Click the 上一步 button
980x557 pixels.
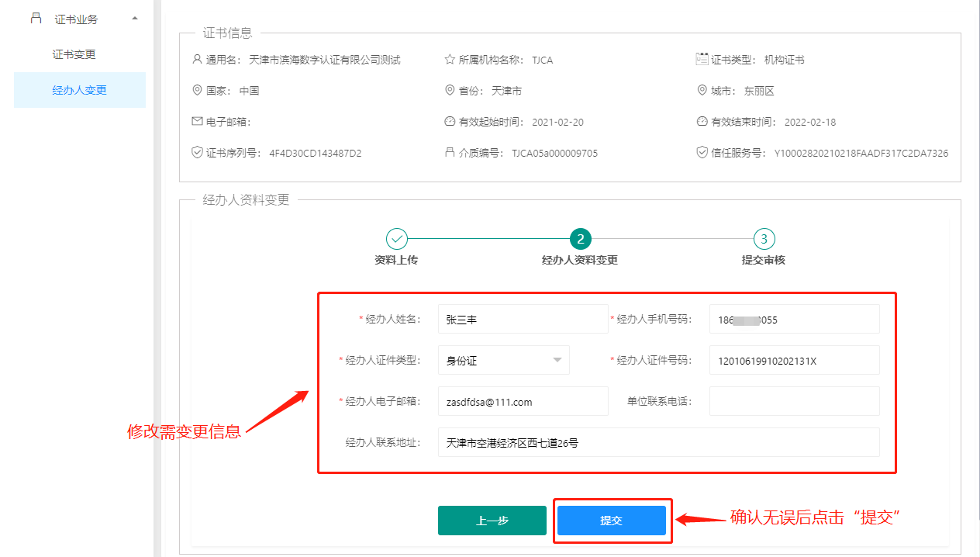tap(492, 521)
